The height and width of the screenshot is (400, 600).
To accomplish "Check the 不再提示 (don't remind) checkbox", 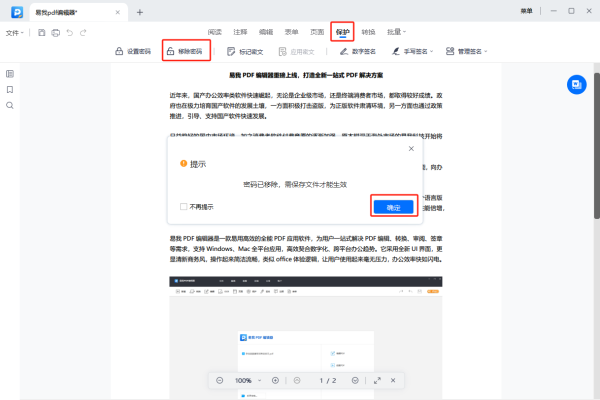I will coord(183,207).
